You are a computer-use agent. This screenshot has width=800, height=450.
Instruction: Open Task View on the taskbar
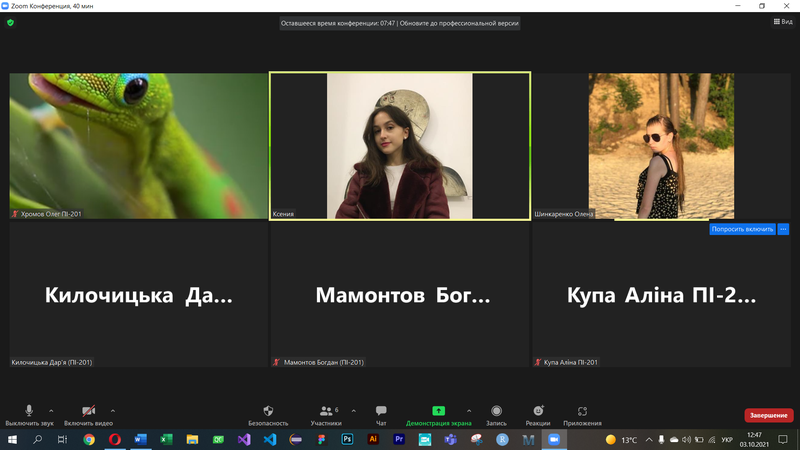(x=62, y=439)
